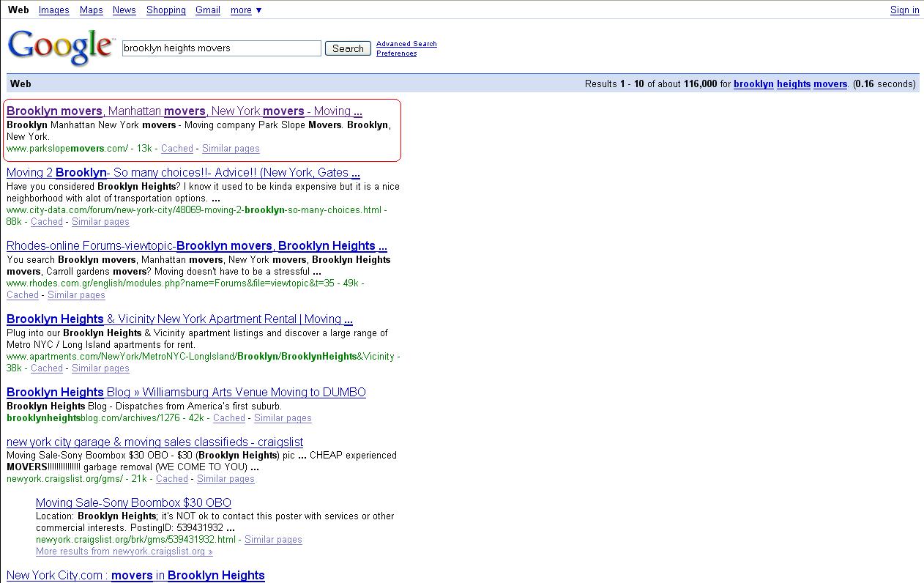Viewport: 924px width, 583px height.
Task: Open 'new york city garage & moving sales' result
Action: pos(154,442)
